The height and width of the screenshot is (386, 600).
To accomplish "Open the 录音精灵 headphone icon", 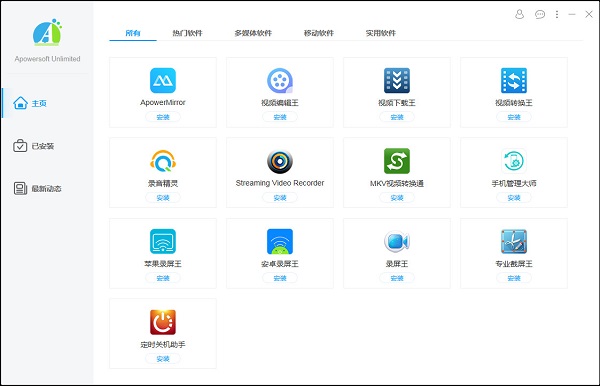I will point(163,161).
